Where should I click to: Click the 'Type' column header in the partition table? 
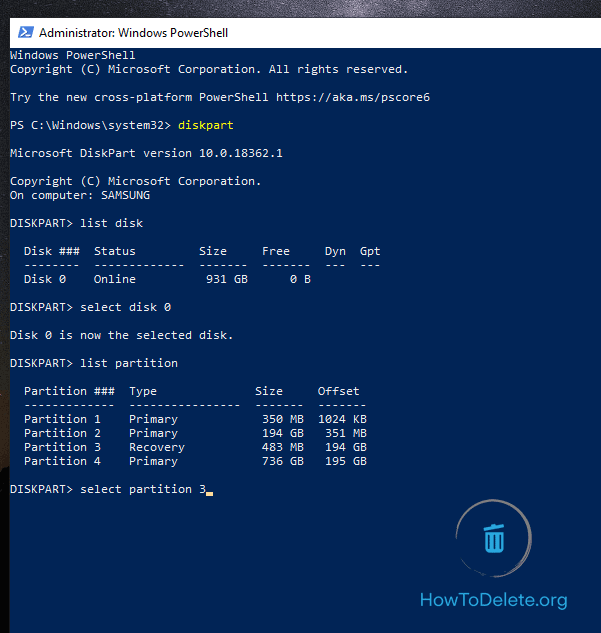pos(143,391)
